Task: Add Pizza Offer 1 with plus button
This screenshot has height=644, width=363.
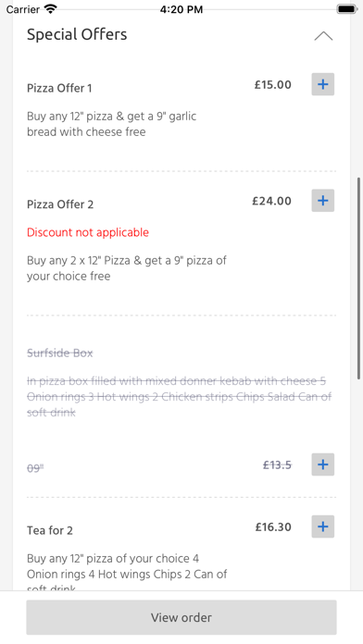Action: click(x=322, y=84)
